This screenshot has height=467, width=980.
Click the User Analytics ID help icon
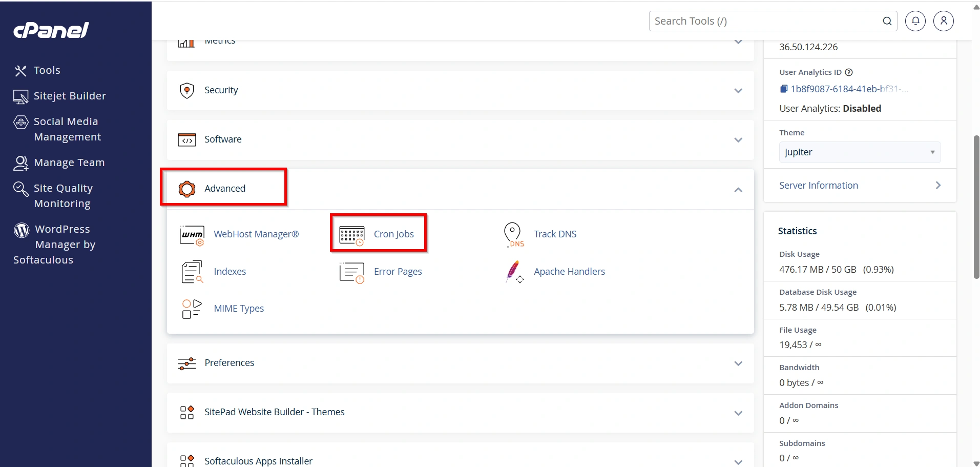[x=849, y=72]
